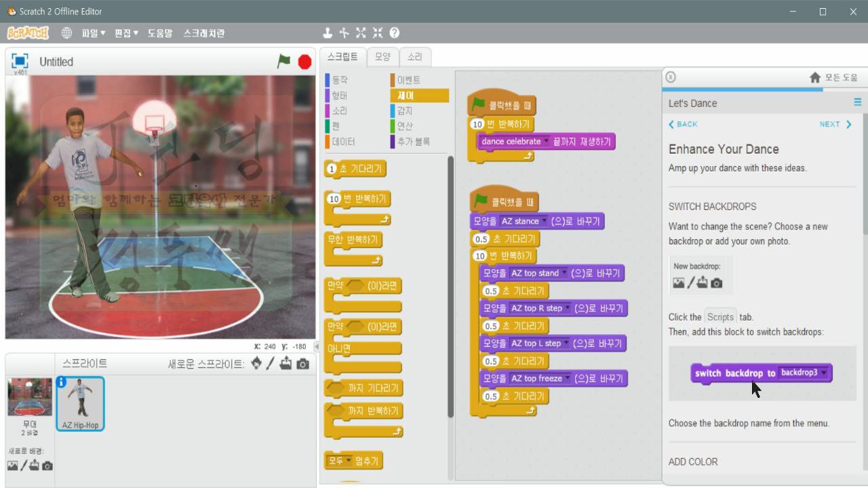Viewport: 868px width, 488px height.
Task: Take a new backdrop photo under 새로운 배경
Action: 47,466
